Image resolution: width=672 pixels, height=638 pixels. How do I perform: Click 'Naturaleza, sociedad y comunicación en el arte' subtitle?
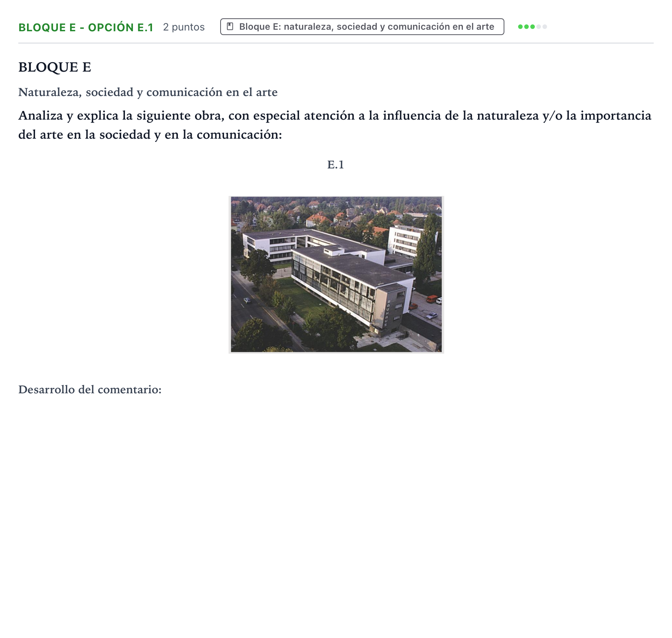148,92
